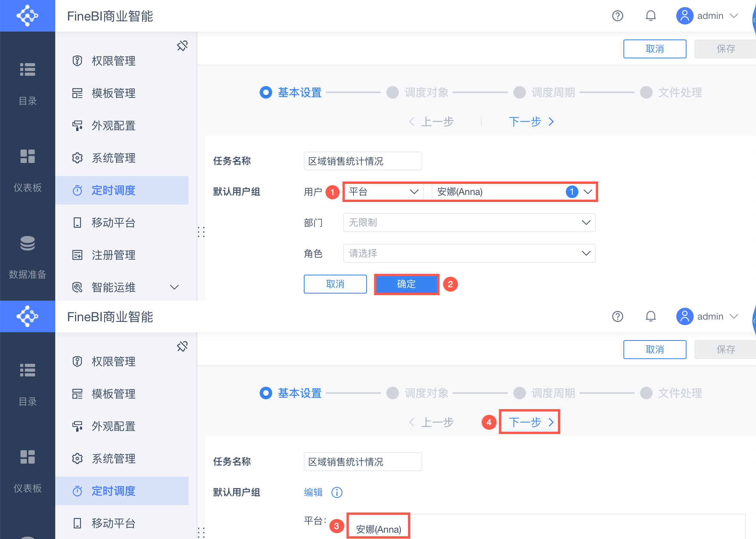Click the 权限管理 shield icon in the upper sidebar
The width and height of the screenshot is (756, 539).
(77, 61)
